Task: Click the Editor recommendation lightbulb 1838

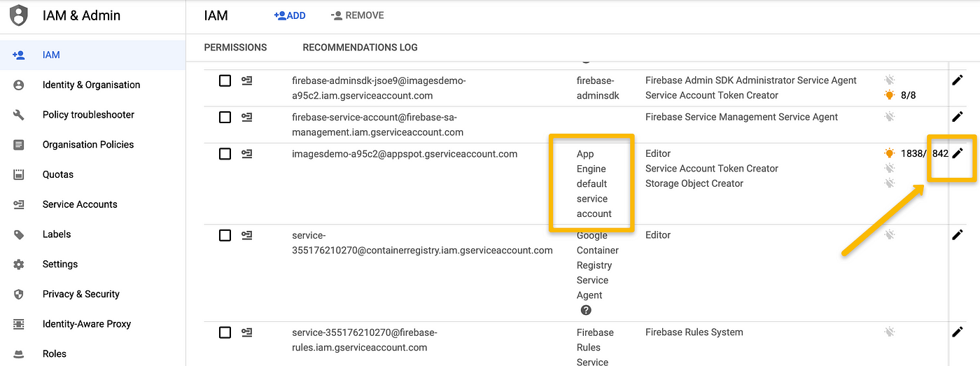Action: pos(889,153)
